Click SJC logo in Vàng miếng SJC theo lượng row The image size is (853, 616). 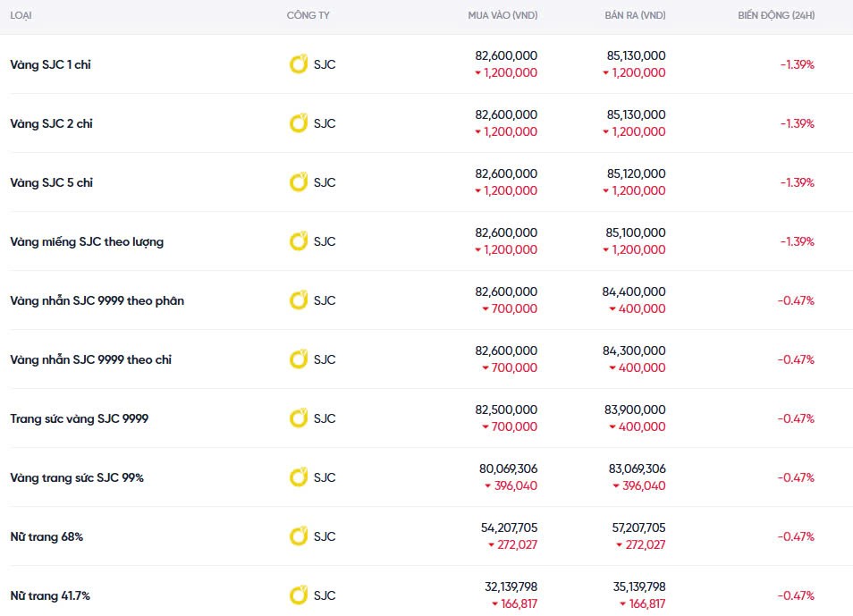click(299, 241)
